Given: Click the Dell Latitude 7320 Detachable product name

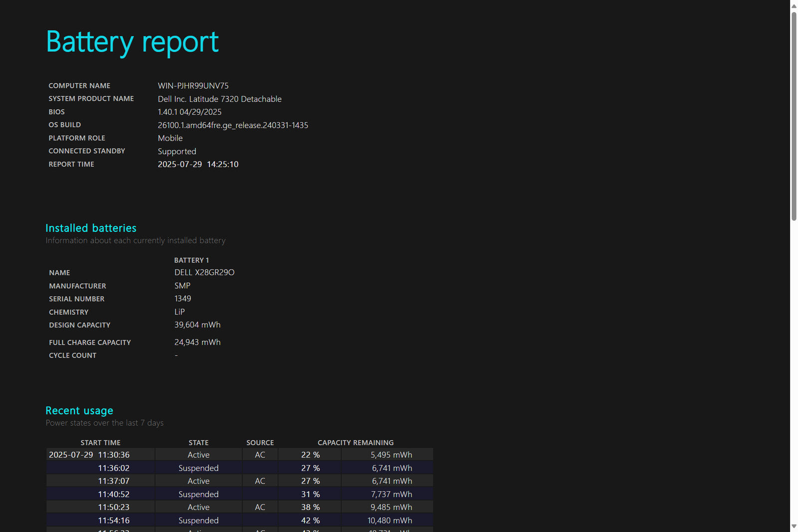Looking at the screenshot, I should click(219, 99).
